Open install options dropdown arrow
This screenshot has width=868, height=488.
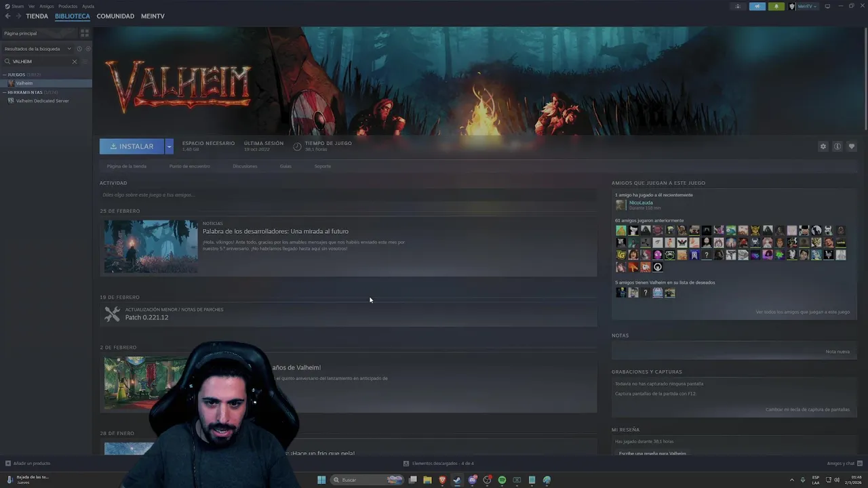[x=169, y=146]
